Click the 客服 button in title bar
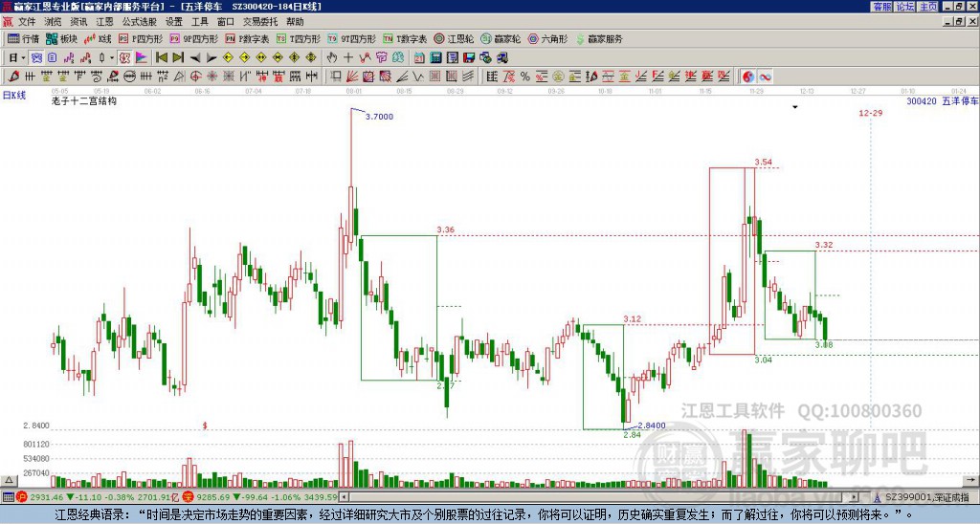Viewport: 980px width, 524px height. click(881, 7)
